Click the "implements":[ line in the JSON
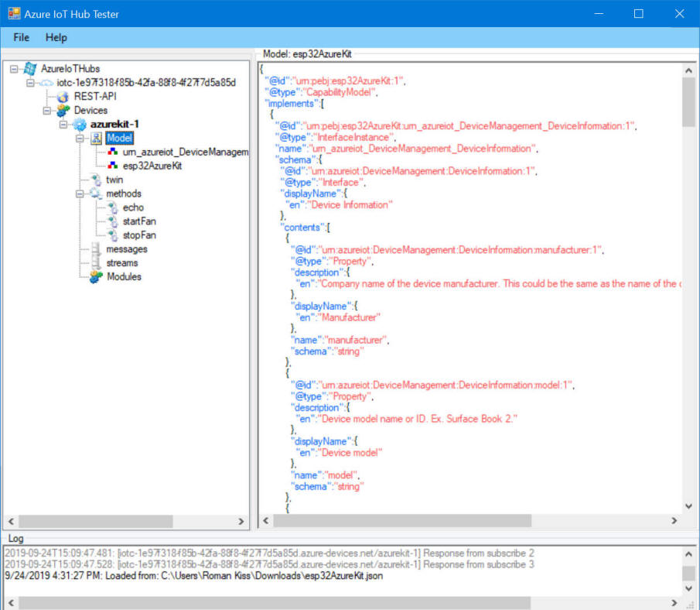Image resolution: width=700 pixels, height=610 pixels. tap(295, 104)
